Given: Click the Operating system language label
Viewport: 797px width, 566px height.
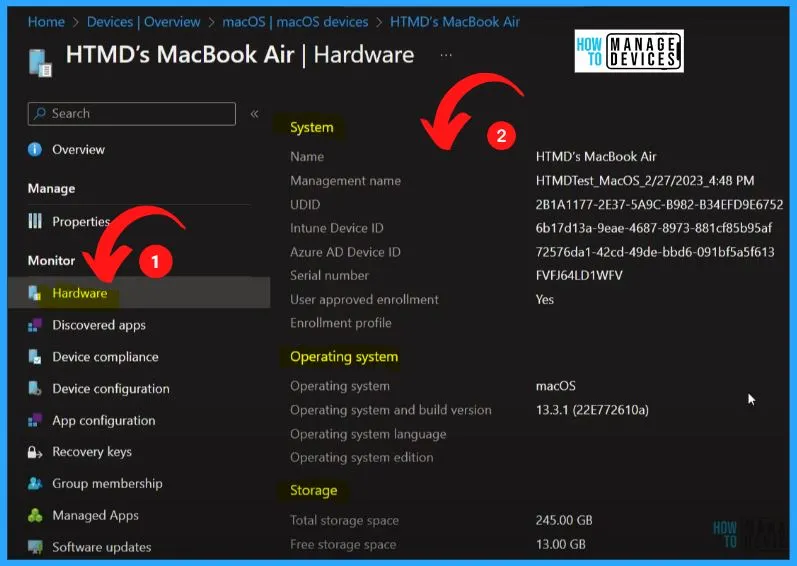Looking at the screenshot, I should click(x=368, y=434).
